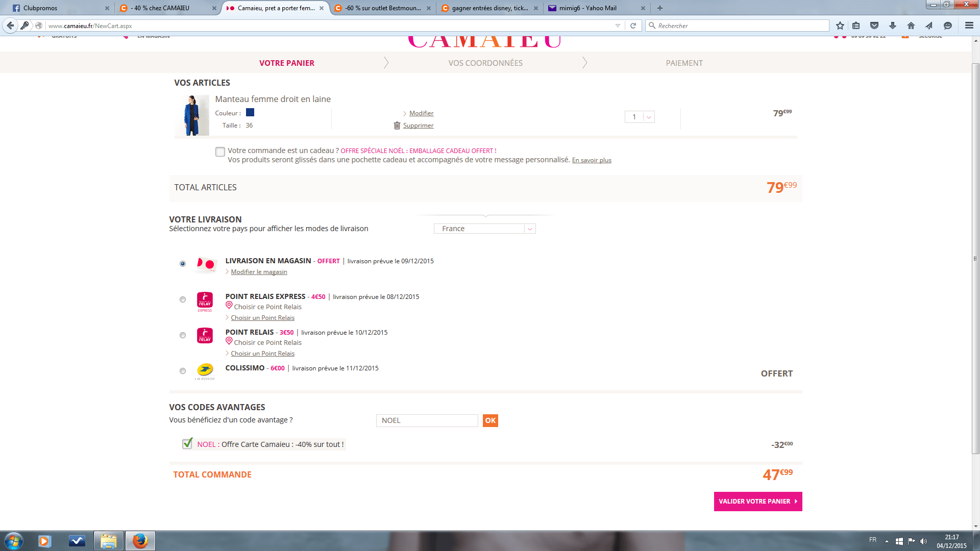The image size is (980, 551).
Task: Choose the Colissimo delivery option
Action: tap(183, 371)
